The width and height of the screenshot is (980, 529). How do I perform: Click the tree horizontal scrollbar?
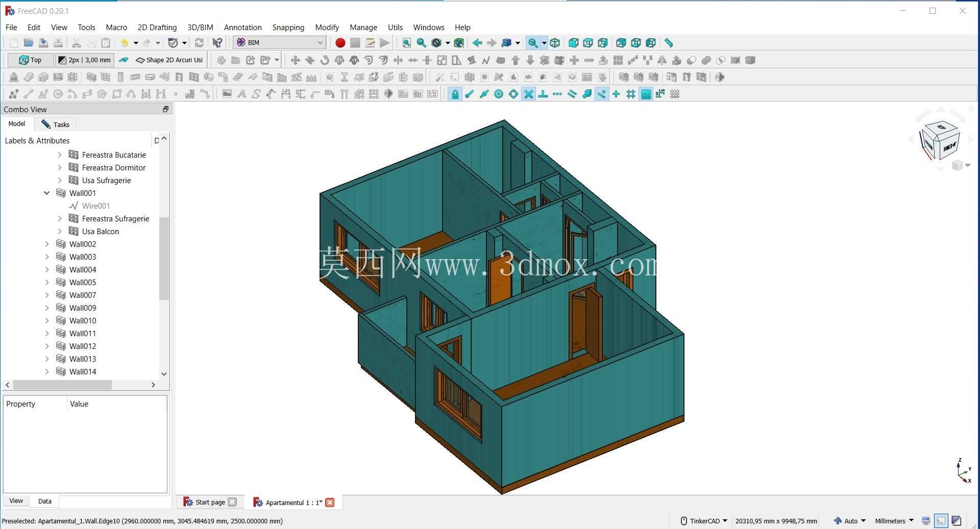(62, 385)
